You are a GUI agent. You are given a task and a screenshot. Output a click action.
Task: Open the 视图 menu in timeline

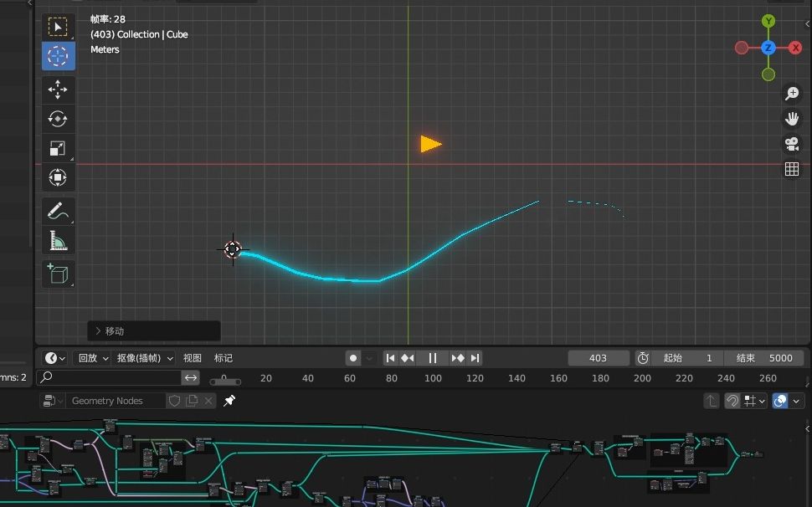coord(191,358)
